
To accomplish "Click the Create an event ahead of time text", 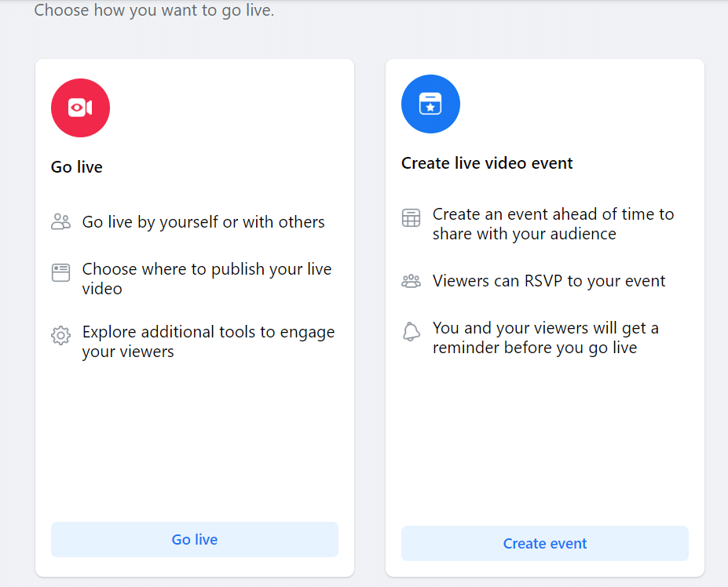I will pyautogui.click(x=553, y=224).
